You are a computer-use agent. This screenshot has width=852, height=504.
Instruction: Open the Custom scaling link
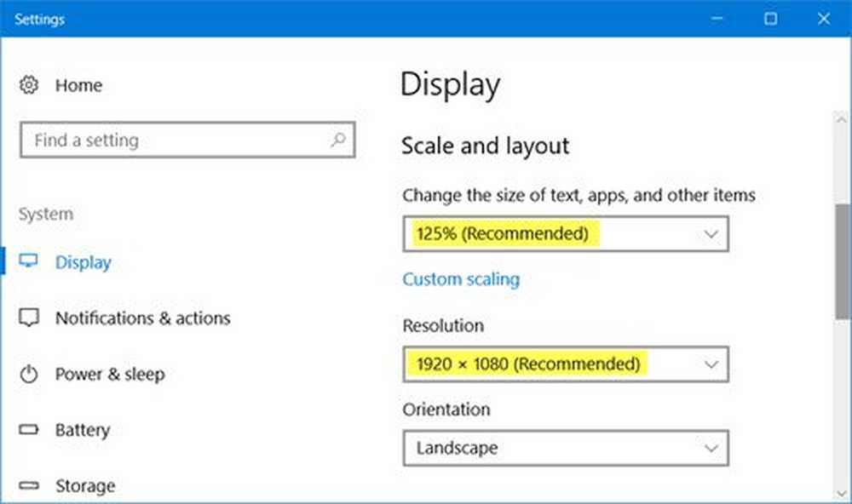pyautogui.click(x=461, y=279)
